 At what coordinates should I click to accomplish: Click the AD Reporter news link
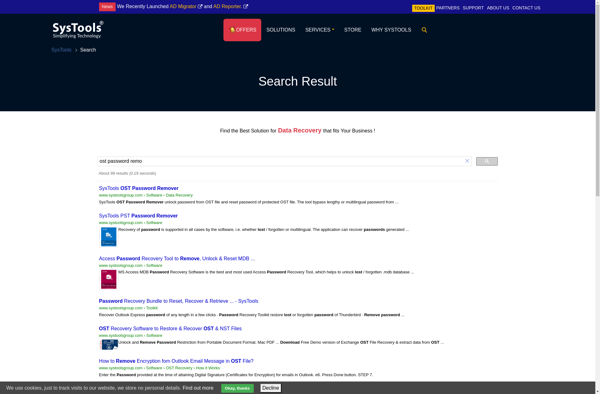coord(227,7)
